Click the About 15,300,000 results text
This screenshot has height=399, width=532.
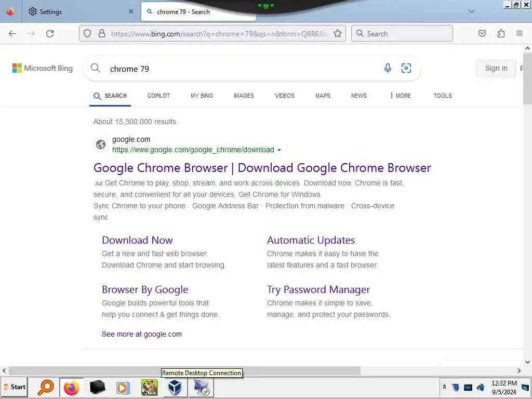[x=135, y=122]
